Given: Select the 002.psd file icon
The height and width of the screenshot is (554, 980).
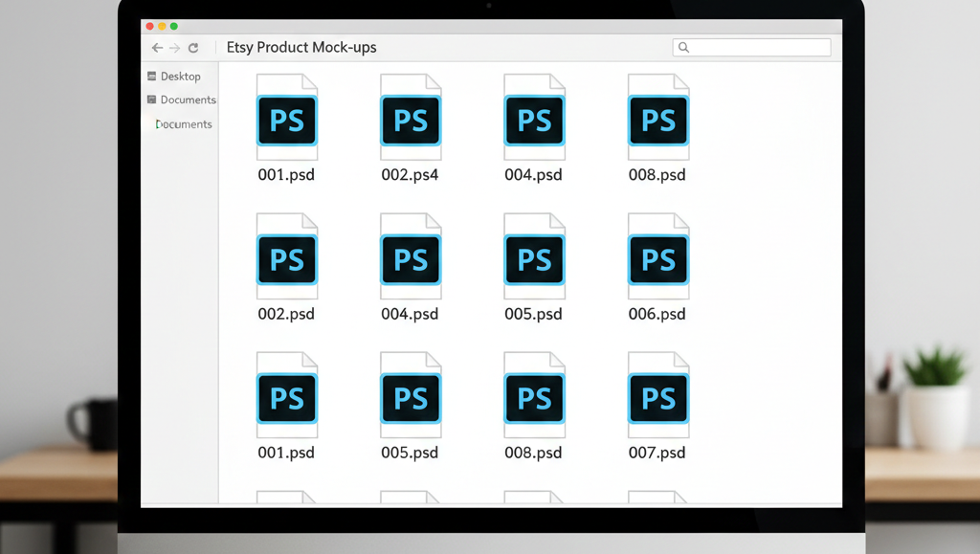Looking at the screenshot, I should [286, 257].
